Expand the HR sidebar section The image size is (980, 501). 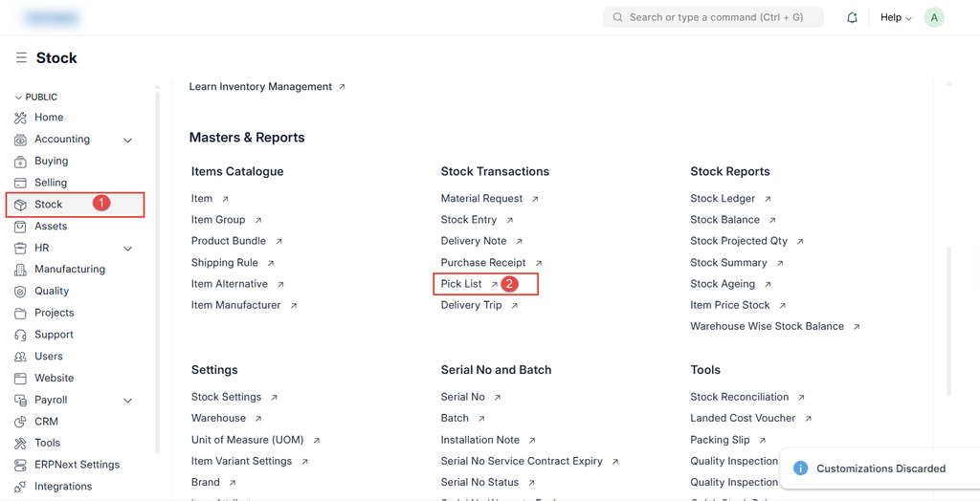tap(128, 249)
